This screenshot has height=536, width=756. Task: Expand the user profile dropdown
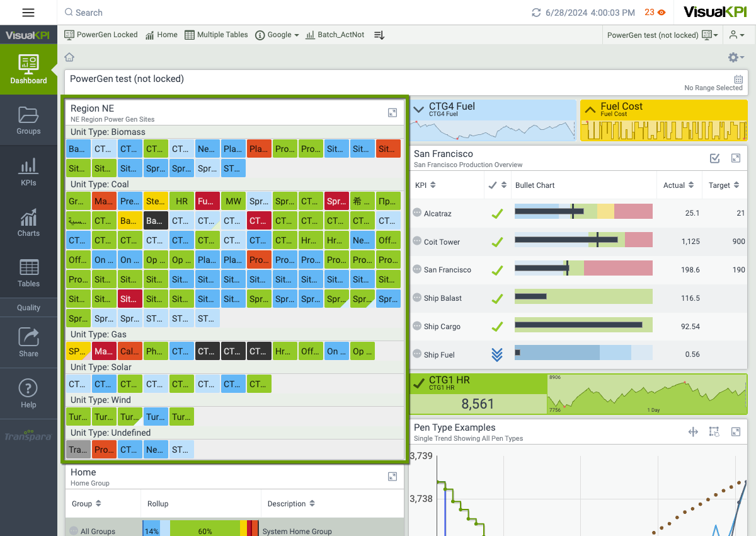pos(737,35)
